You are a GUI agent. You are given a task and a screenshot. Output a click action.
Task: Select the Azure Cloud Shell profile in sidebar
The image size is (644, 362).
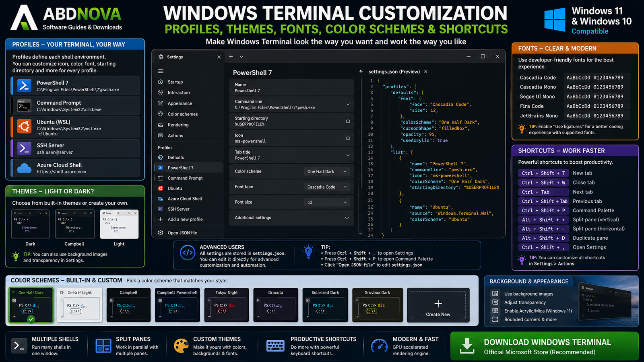pyautogui.click(x=188, y=199)
